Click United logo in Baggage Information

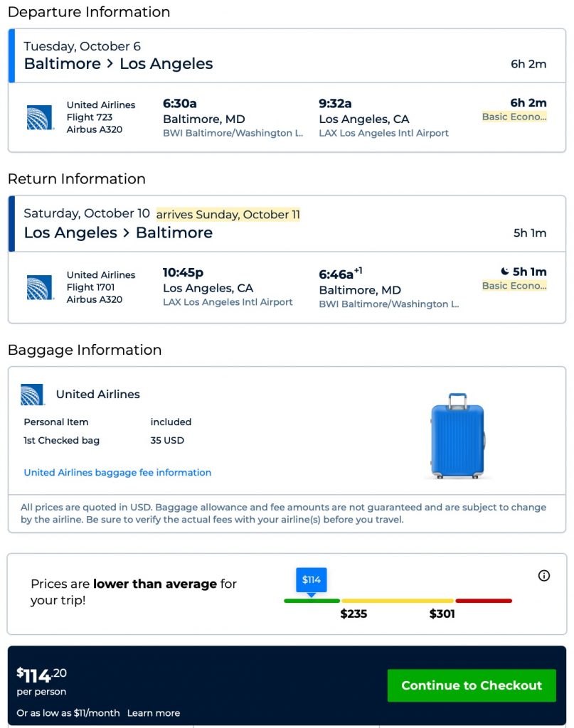pyautogui.click(x=33, y=395)
